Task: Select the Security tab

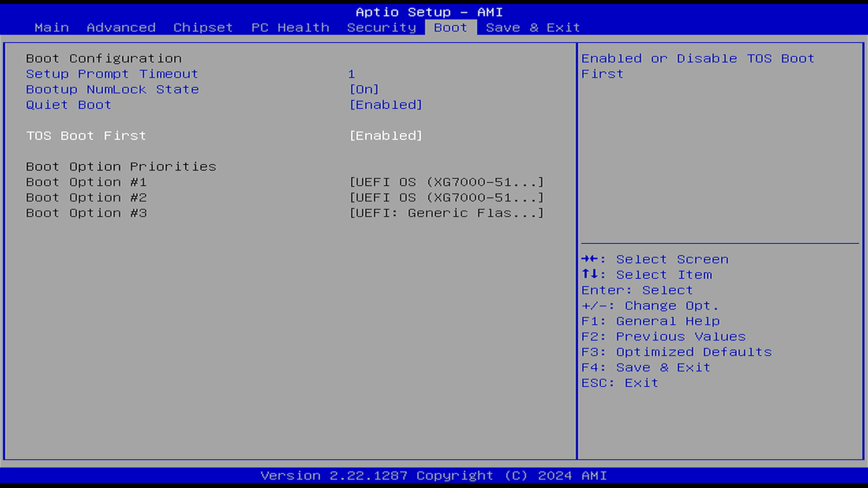Action: pyautogui.click(x=381, y=28)
